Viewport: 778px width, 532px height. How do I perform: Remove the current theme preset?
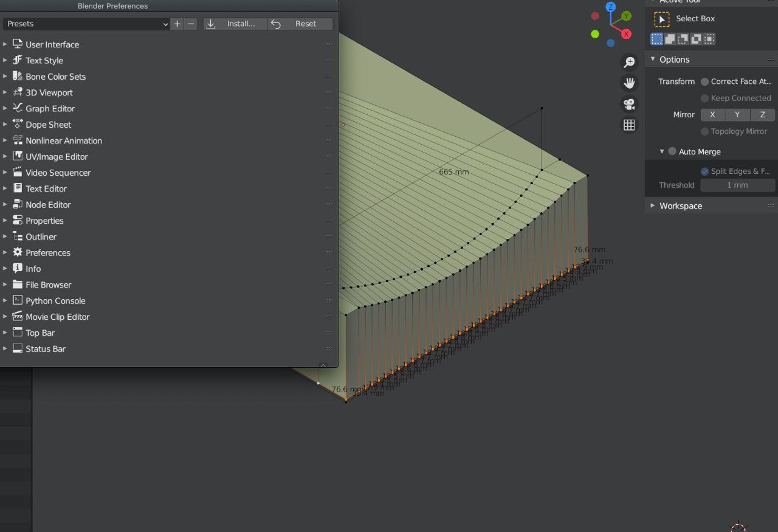pos(191,24)
